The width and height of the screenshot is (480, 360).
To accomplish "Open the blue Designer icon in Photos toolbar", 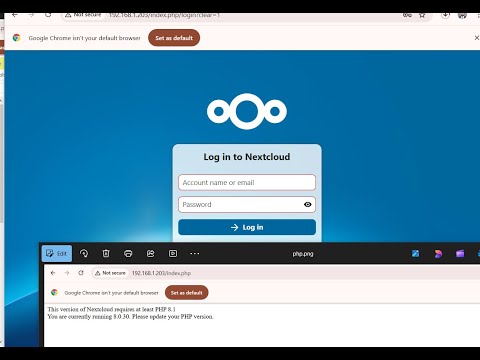I will (x=415, y=254).
